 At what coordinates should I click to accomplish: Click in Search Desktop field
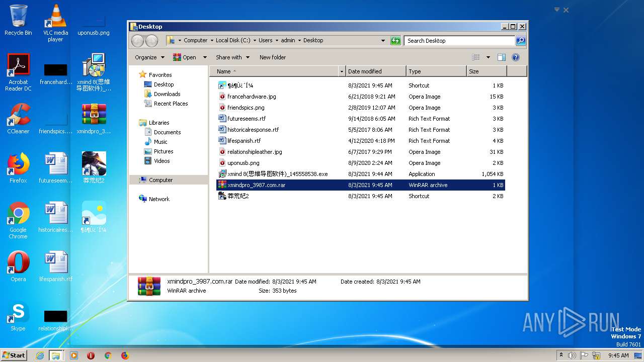click(460, 41)
